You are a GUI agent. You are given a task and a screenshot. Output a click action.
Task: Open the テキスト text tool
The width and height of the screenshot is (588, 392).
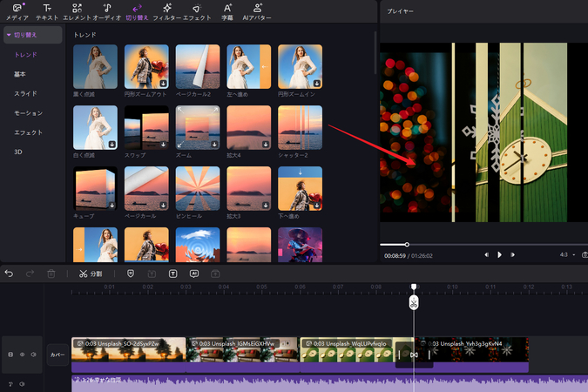click(47, 11)
